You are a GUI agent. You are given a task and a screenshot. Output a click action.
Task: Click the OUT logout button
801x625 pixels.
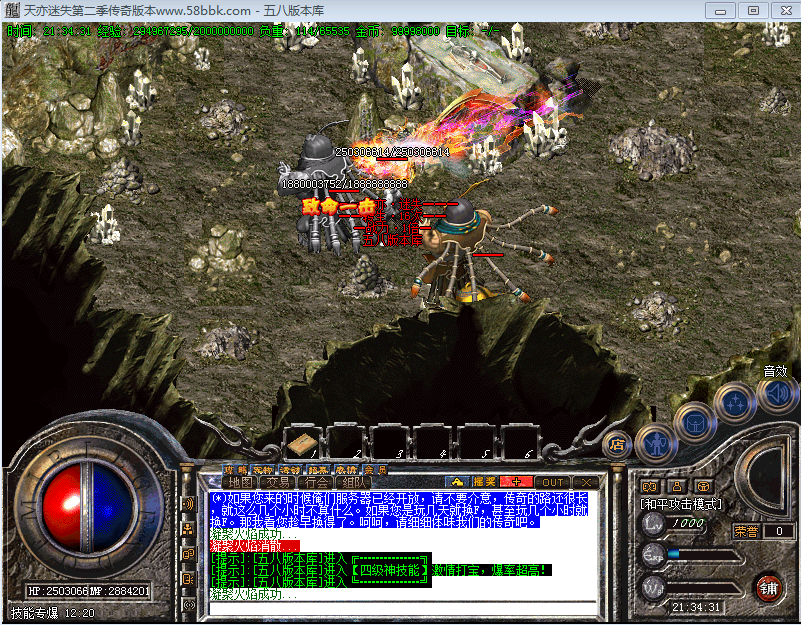(x=553, y=482)
